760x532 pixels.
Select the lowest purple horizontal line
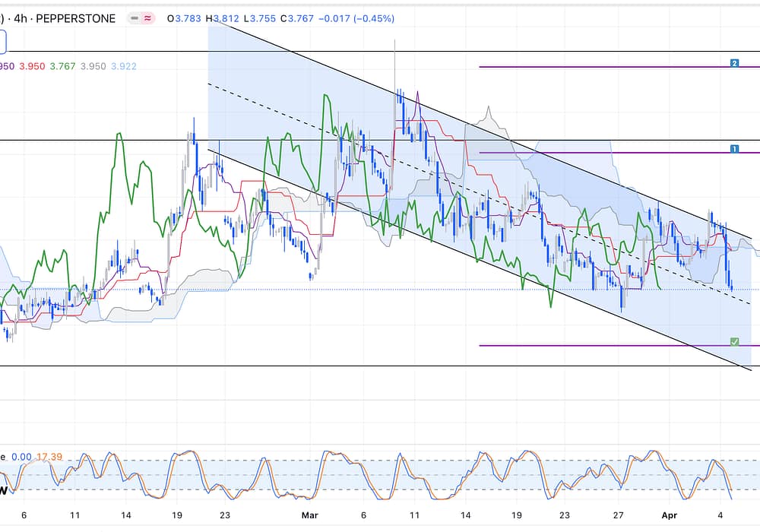pos(600,346)
